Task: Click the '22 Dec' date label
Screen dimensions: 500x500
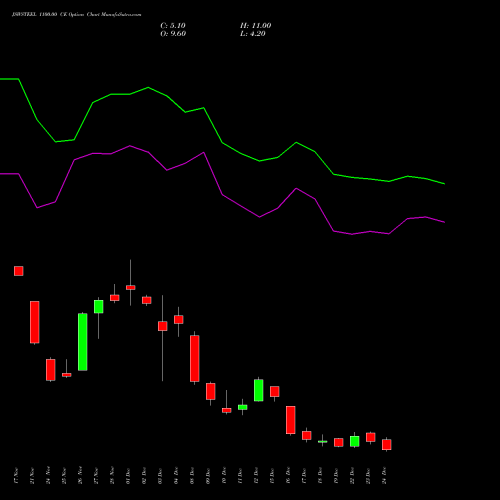Action: point(352,476)
